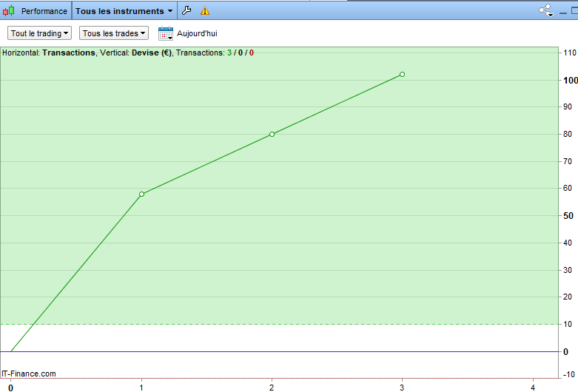
Task: Maximize the Performance window
Action: coord(575,10)
